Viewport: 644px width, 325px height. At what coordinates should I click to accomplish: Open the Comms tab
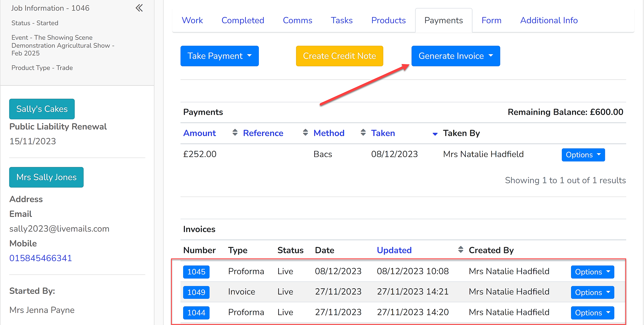tap(297, 20)
